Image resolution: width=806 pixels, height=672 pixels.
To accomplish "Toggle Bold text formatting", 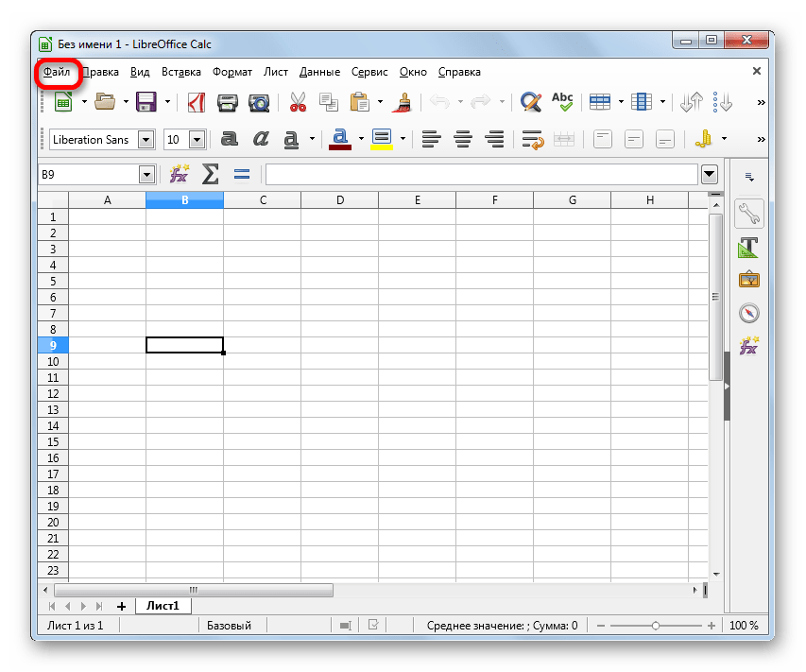I will tap(229, 139).
